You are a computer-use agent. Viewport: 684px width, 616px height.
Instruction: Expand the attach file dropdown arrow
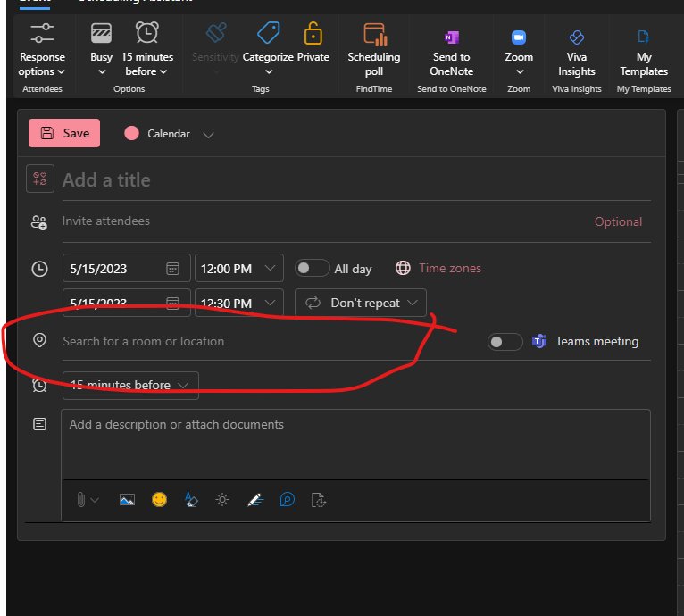tap(95, 501)
